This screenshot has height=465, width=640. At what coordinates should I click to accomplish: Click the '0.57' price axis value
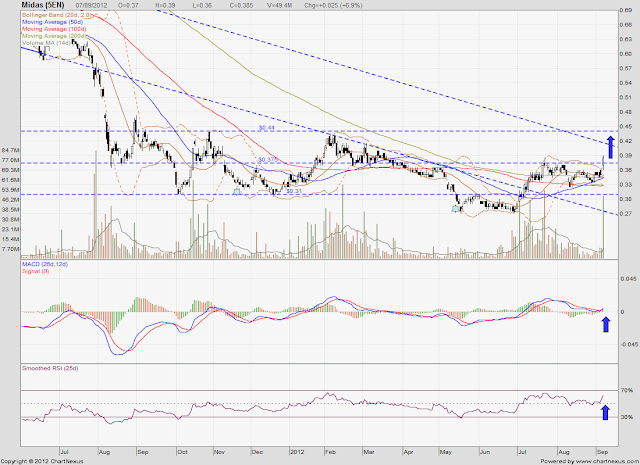pyautogui.click(x=626, y=68)
